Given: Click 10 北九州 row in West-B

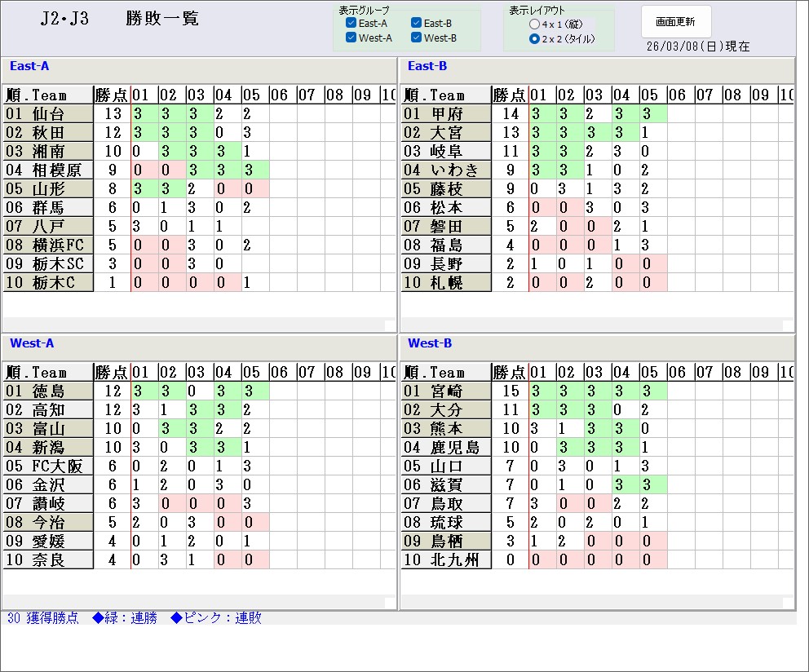Looking at the screenshot, I should click(x=447, y=560).
